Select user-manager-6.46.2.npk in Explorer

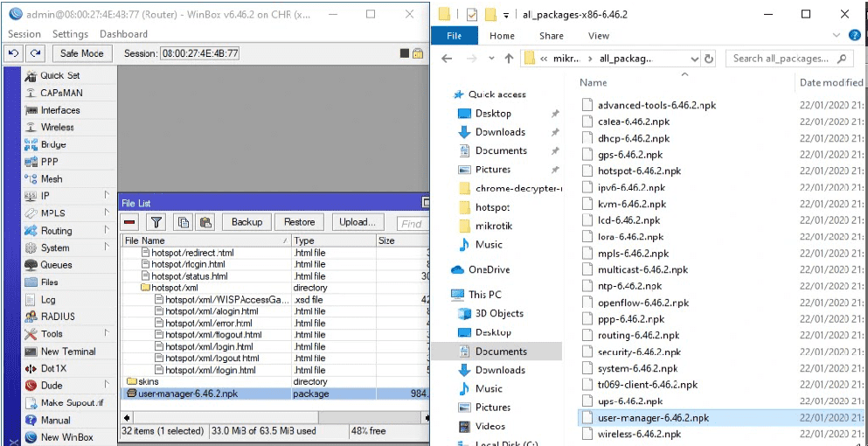653,418
